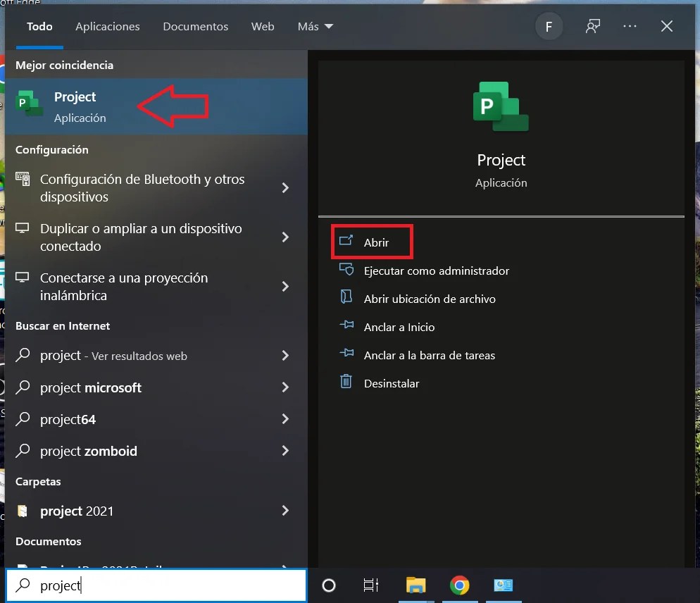Click the Project title in preview pane
Screen dimensions: 700x603
coord(501,160)
